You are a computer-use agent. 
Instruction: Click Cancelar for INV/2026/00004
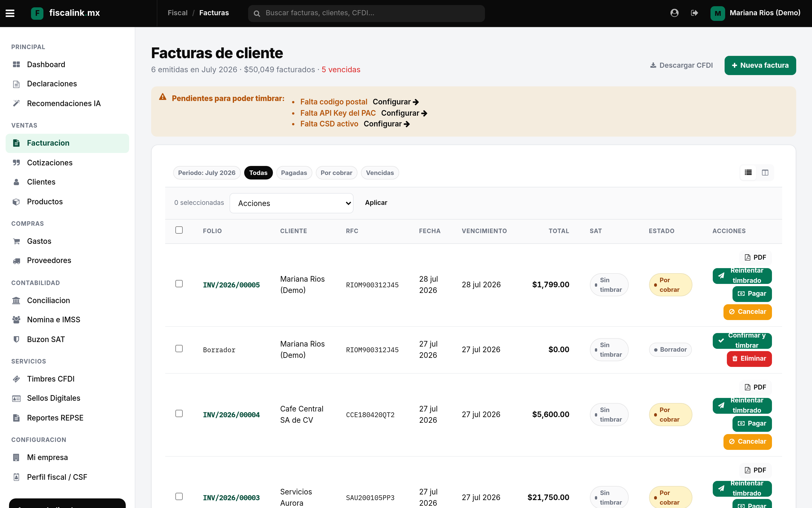[x=748, y=442]
